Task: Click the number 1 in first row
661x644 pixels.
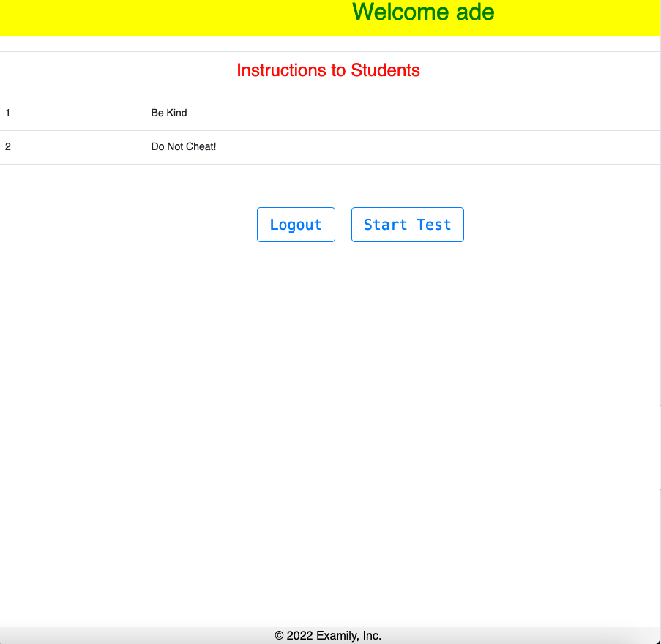Action: point(8,113)
